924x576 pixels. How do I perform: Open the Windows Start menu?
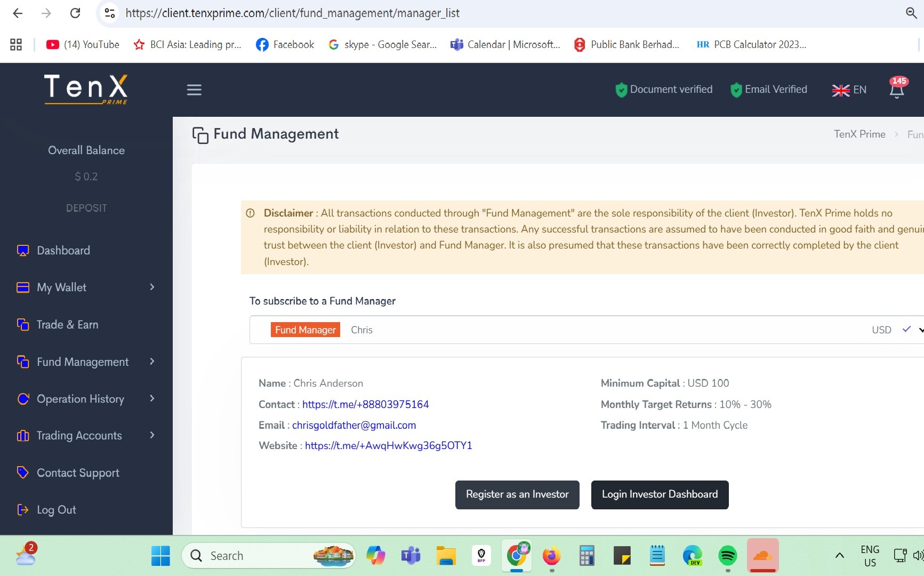click(x=160, y=556)
